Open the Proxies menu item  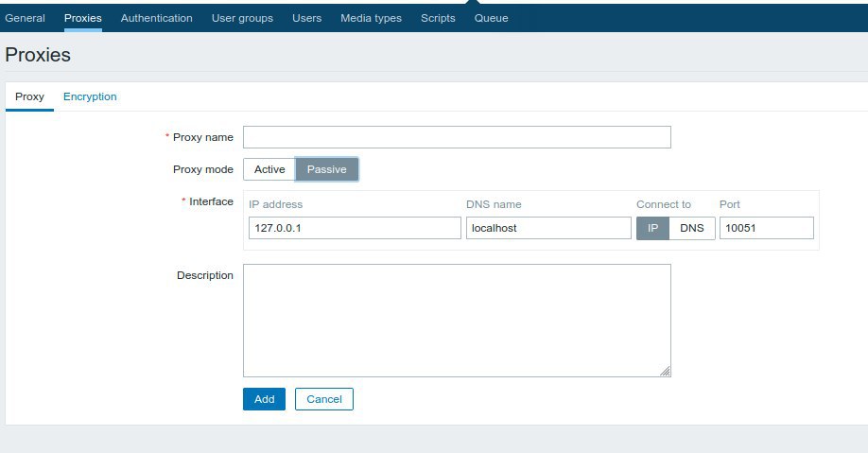pos(83,18)
